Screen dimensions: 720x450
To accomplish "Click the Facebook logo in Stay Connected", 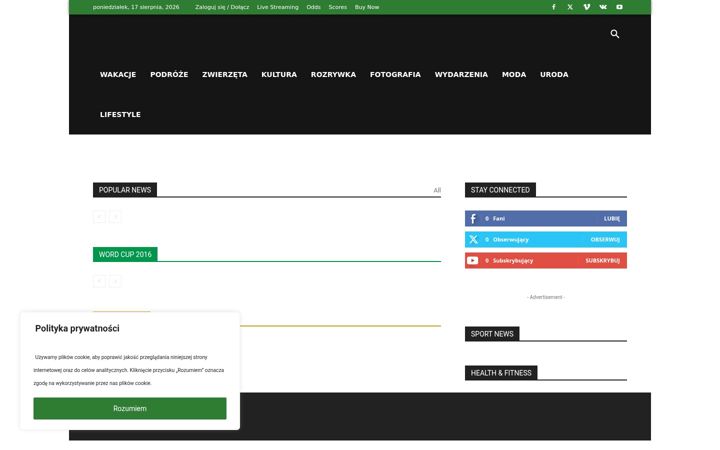I will [473, 219].
